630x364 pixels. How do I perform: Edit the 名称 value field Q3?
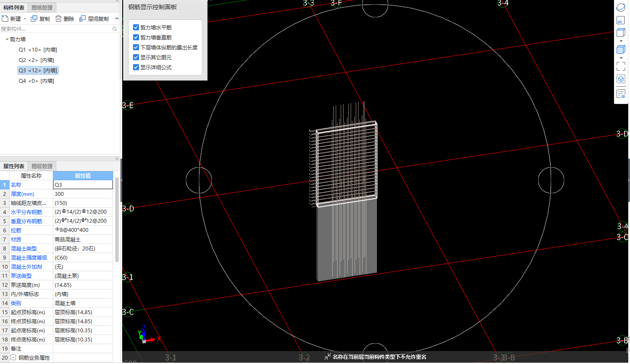pos(83,185)
